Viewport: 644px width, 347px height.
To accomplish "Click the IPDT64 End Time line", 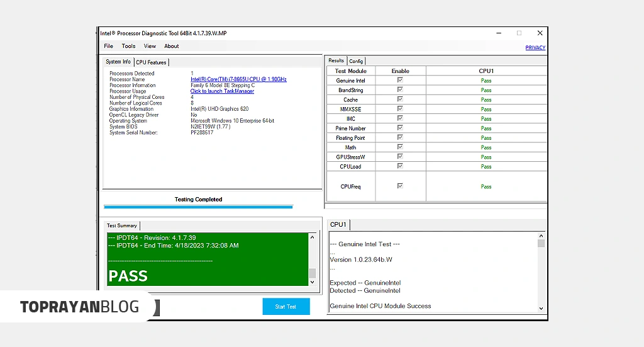I will [x=174, y=246].
